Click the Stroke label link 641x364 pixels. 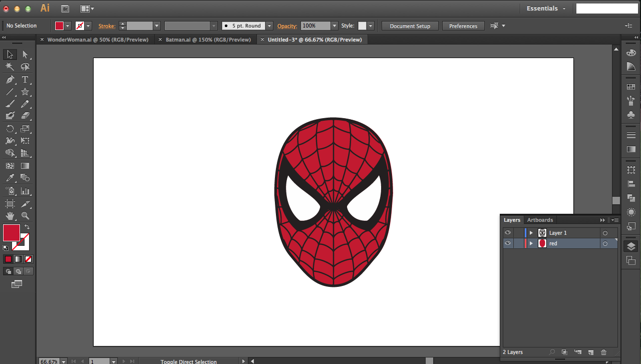(107, 26)
